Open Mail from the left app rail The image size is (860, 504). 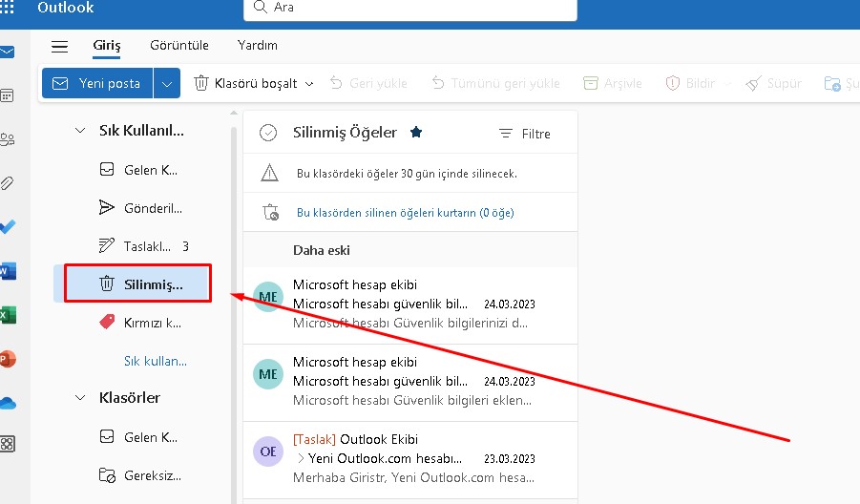pyautogui.click(x=7, y=52)
